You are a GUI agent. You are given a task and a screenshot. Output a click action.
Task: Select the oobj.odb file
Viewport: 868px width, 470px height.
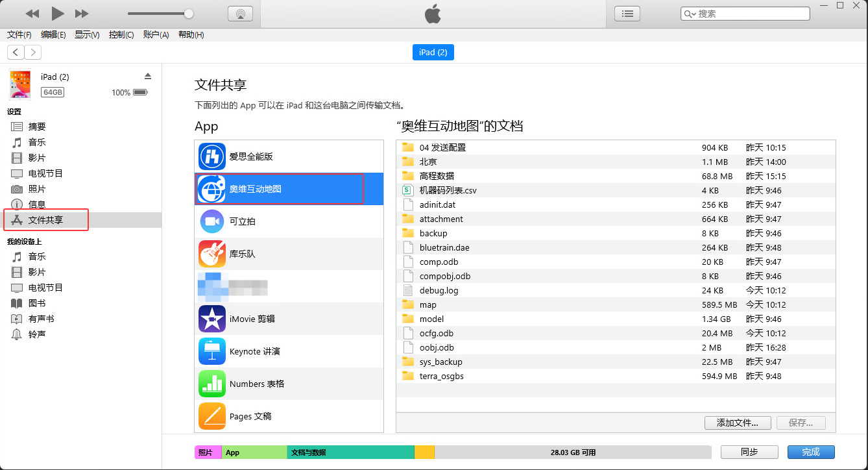click(x=616, y=347)
